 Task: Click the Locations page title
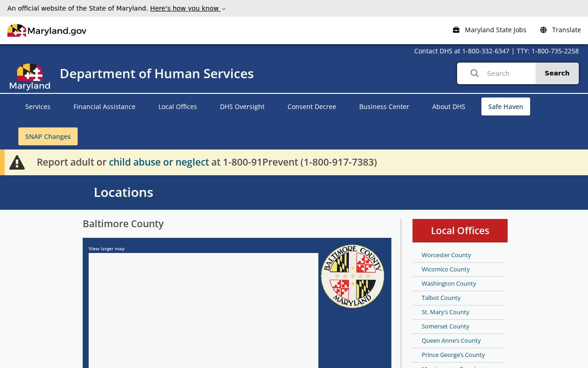pos(124,192)
